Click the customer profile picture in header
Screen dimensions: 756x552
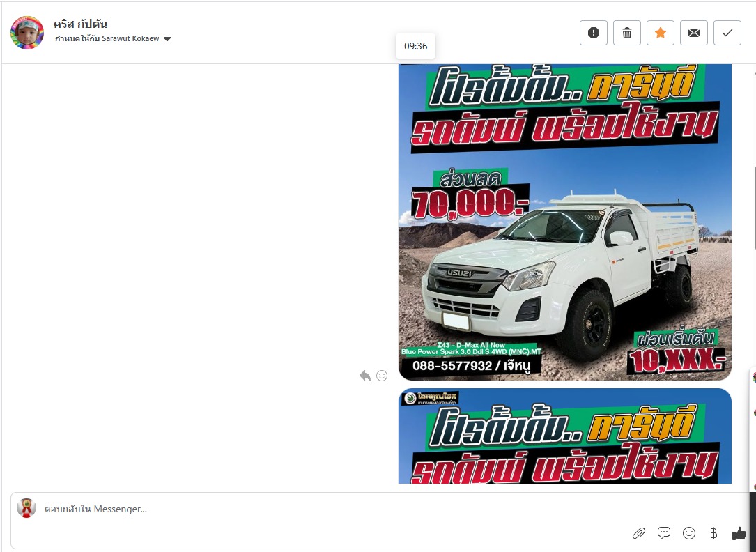coord(27,33)
